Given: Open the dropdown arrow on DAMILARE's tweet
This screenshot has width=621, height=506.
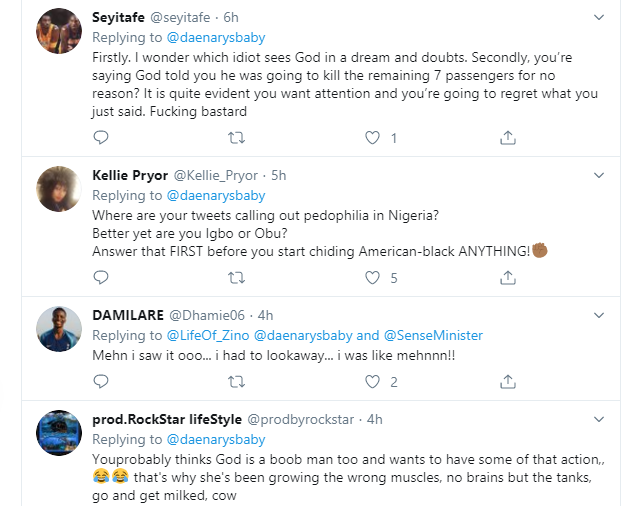Looking at the screenshot, I should tap(598, 313).
